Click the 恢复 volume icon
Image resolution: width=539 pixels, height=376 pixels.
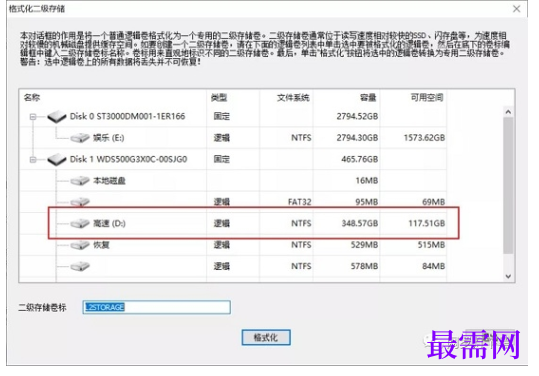[x=80, y=245]
